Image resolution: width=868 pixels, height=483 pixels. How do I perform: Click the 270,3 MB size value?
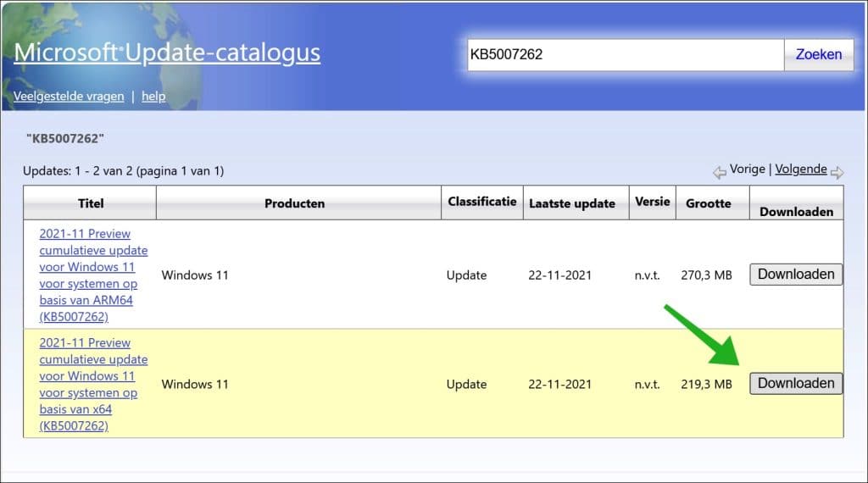point(706,275)
